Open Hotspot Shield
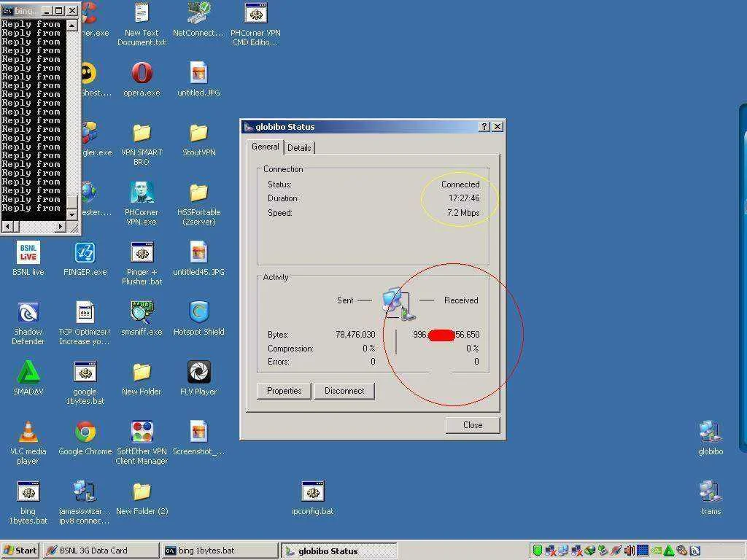The image size is (747, 560). [198, 318]
